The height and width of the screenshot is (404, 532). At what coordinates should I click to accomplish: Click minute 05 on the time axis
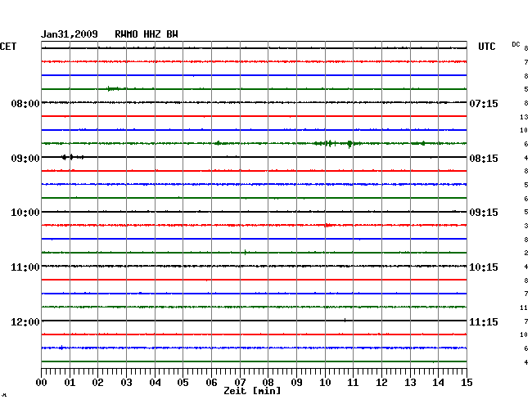tap(183, 383)
